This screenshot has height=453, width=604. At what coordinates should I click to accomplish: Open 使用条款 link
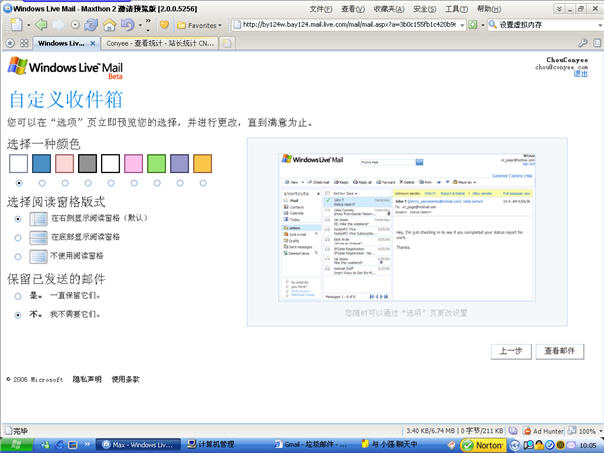[126, 379]
